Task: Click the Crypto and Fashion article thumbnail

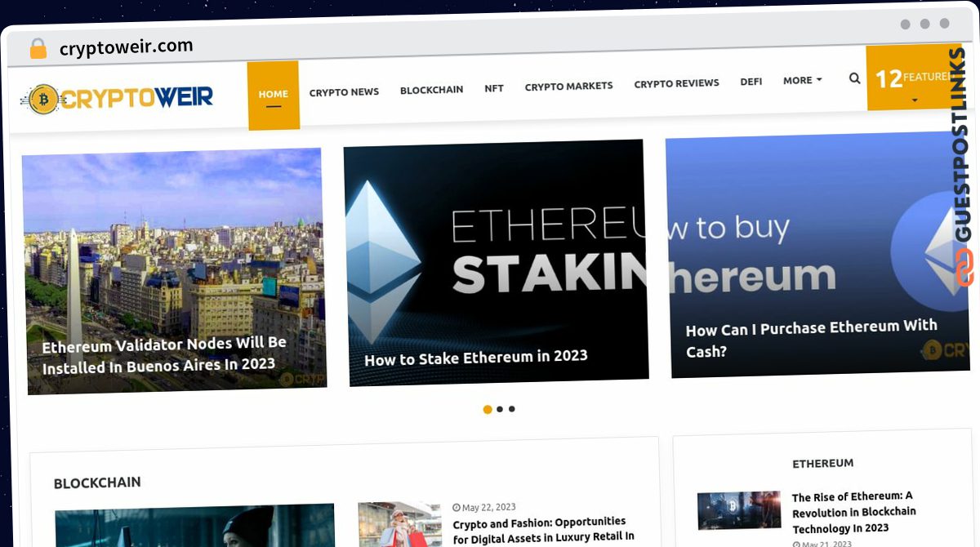Action: 400,525
